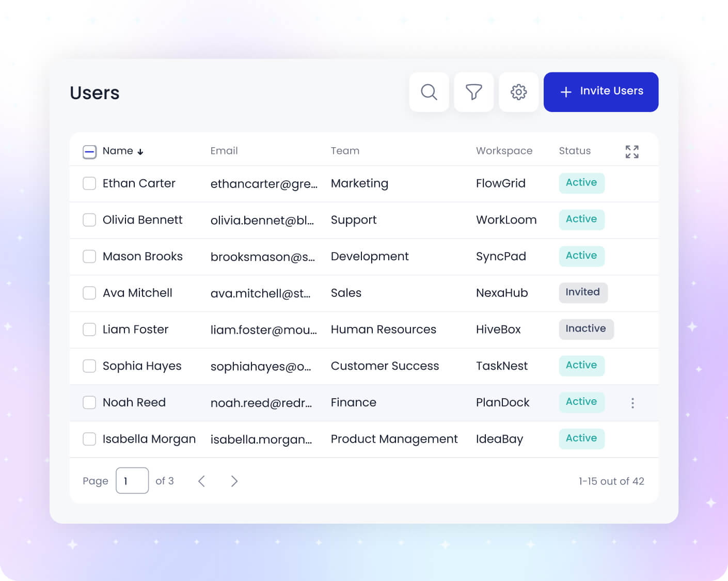Sort by the Name arrow icon

coord(140,152)
